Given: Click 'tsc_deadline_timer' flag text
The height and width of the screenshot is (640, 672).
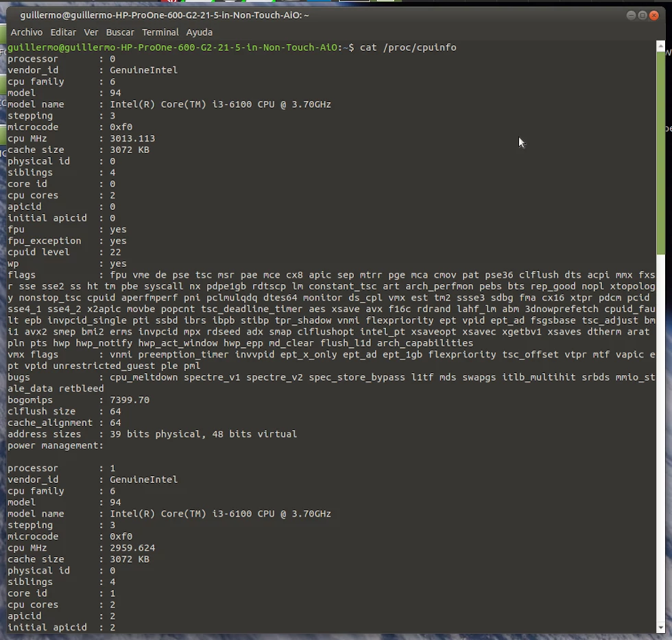Looking at the screenshot, I should click(x=252, y=309).
